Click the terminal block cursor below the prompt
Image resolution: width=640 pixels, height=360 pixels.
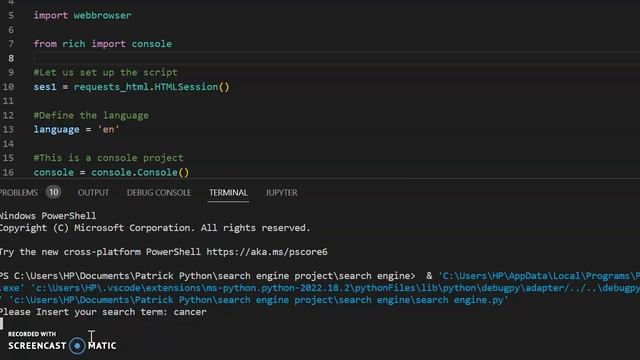(x=2, y=324)
